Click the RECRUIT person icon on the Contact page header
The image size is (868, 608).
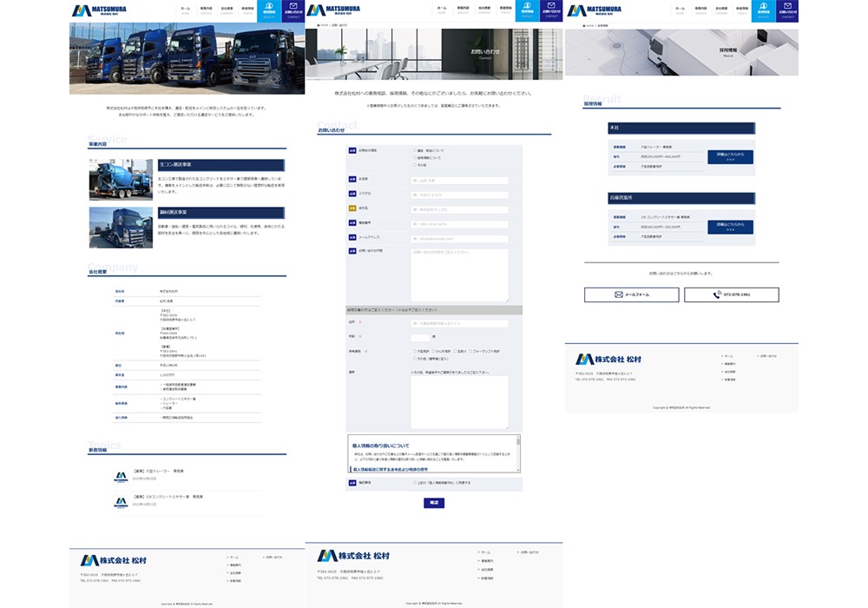pyautogui.click(x=526, y=8)
